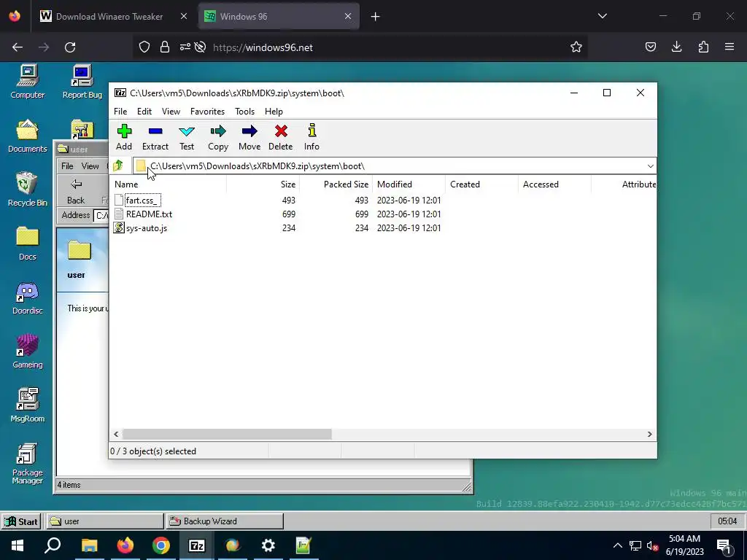Go up one folder level in 7-Zip
Viewport: 747px width, 560px height.
tap(118, 166)
